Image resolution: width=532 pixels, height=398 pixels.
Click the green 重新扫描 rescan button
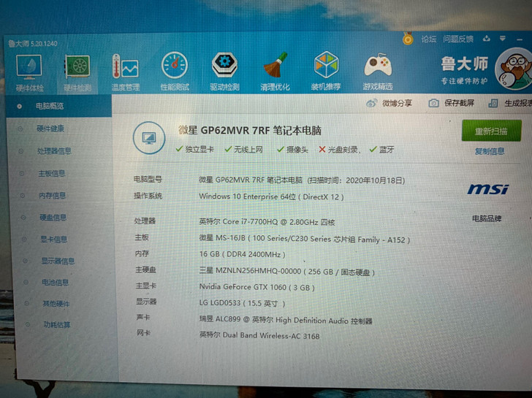(491, 131)
